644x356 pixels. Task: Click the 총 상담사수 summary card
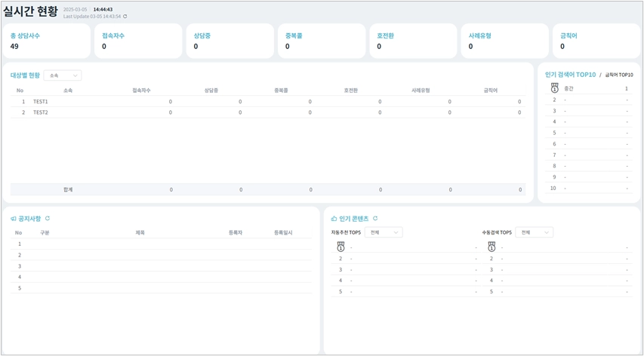click(46, 41)
